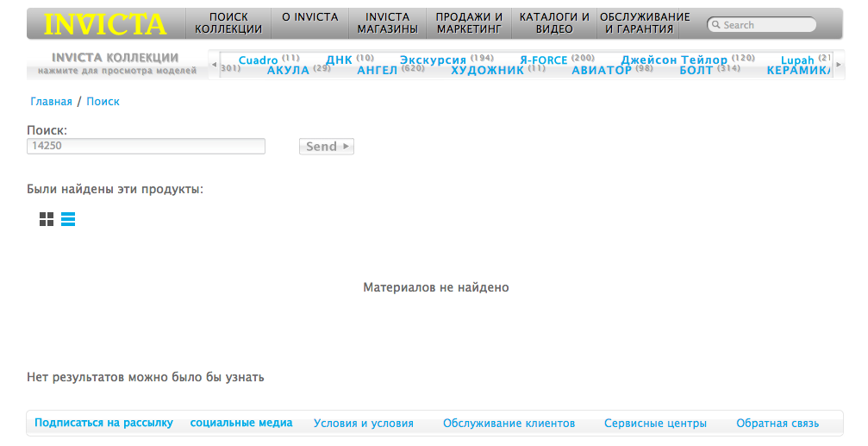The height and width of the screenshot is (446, 868).
Task: Switch to list view layout
Action: pyautogui.click(x=68, y=219)
